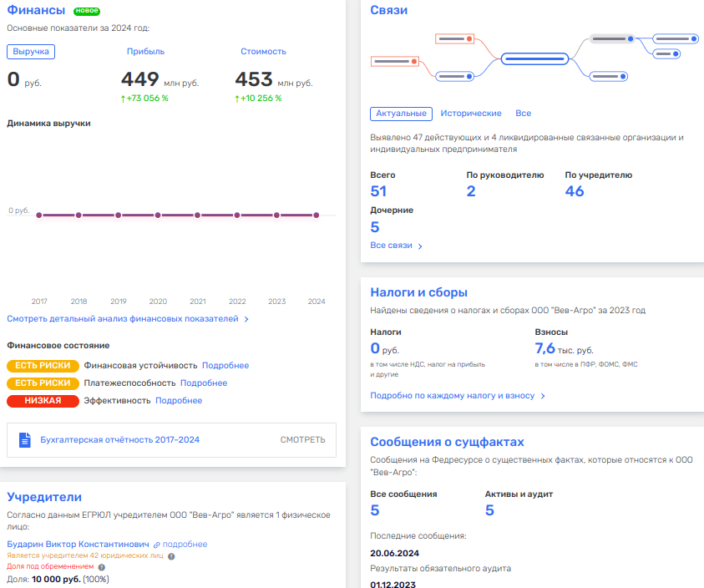Click the 2020 data point on revenue chart

coord(158,215)
